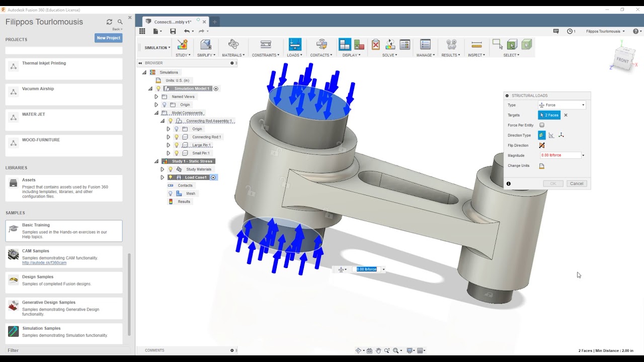Click the Manage settings icon
The width and height of the screenshot is (644, 362).
(425, 45)
